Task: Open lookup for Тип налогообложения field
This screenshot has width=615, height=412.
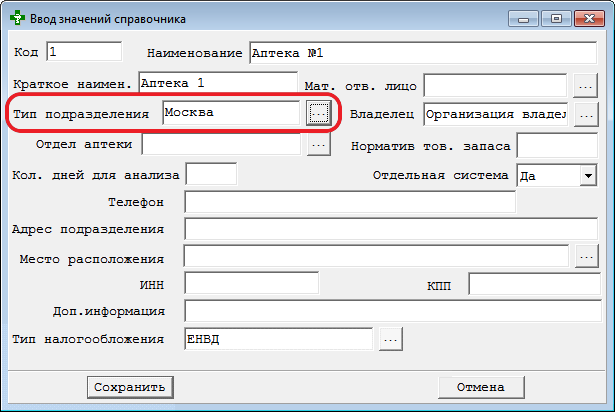Action: (x=391, y=339)
